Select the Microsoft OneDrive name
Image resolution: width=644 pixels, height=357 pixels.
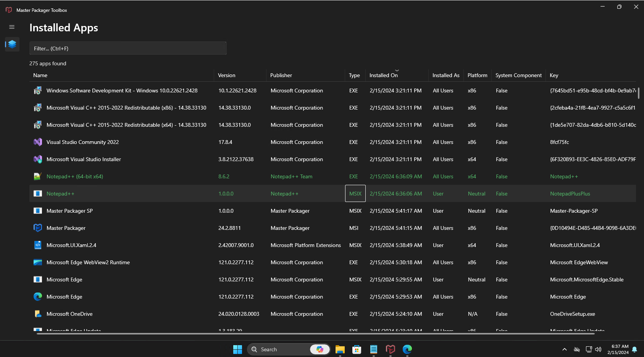(x=69, y=314)
